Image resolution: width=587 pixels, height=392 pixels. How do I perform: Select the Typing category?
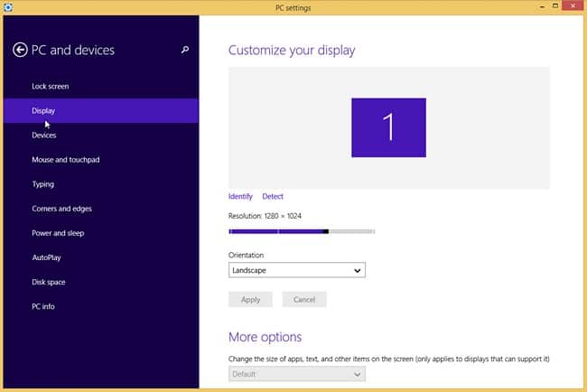pos(42,184)
